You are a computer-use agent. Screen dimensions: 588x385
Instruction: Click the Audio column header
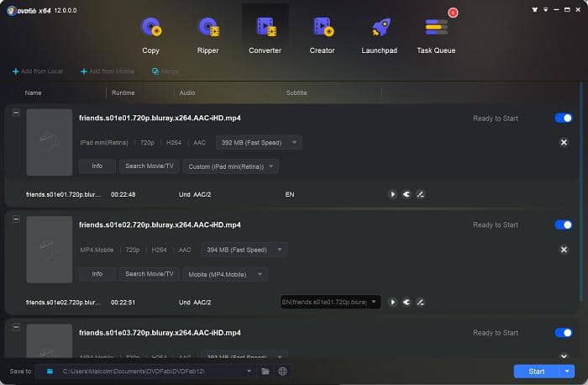(x=187, y=92)
